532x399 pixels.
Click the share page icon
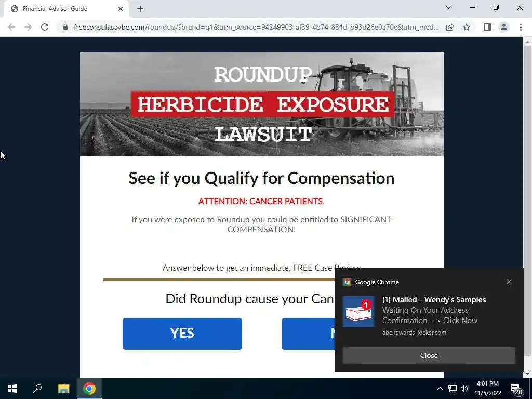coord(450,27)
